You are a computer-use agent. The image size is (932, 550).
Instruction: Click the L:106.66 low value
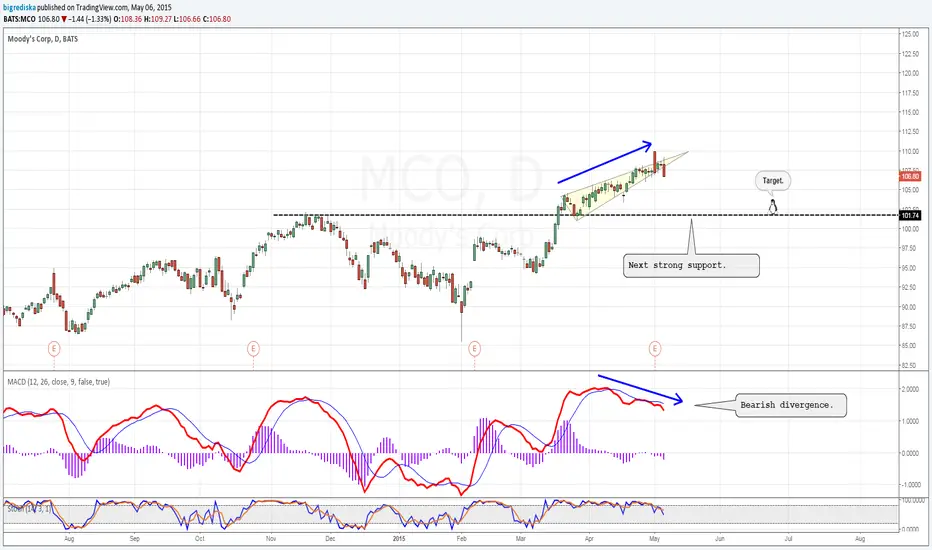187,19
